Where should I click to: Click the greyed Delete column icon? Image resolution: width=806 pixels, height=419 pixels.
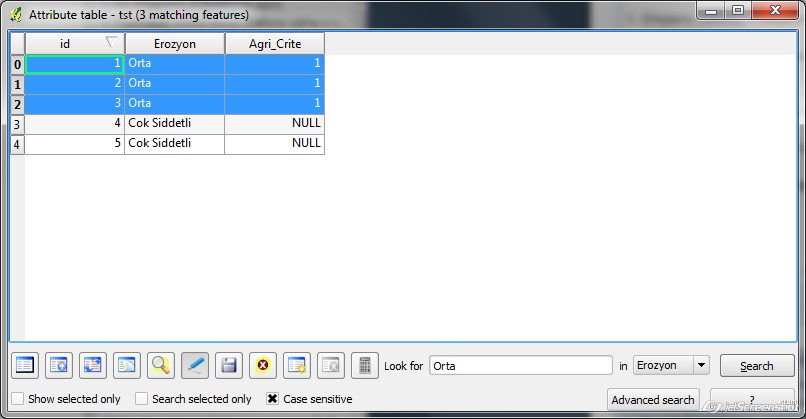tap(331, 366)
